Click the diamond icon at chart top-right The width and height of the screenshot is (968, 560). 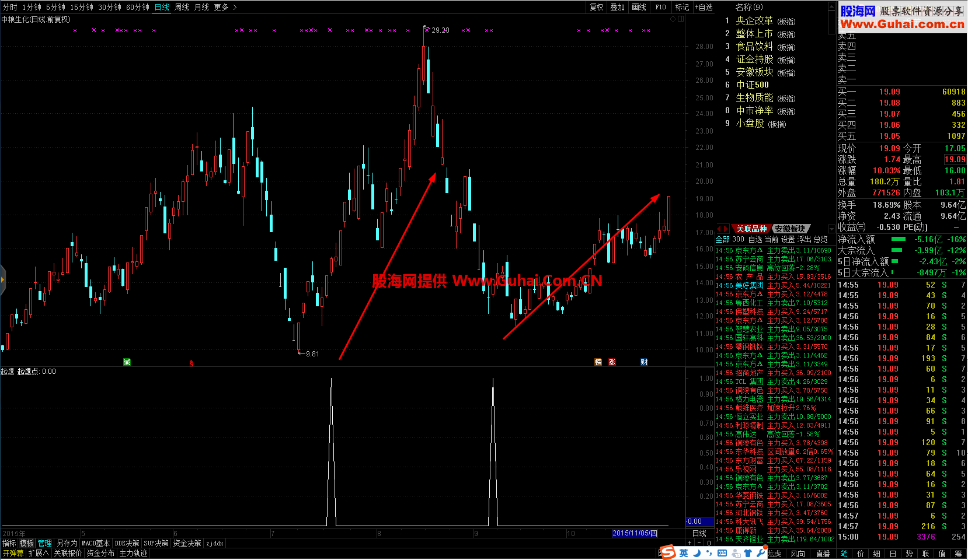click(673, 19)
